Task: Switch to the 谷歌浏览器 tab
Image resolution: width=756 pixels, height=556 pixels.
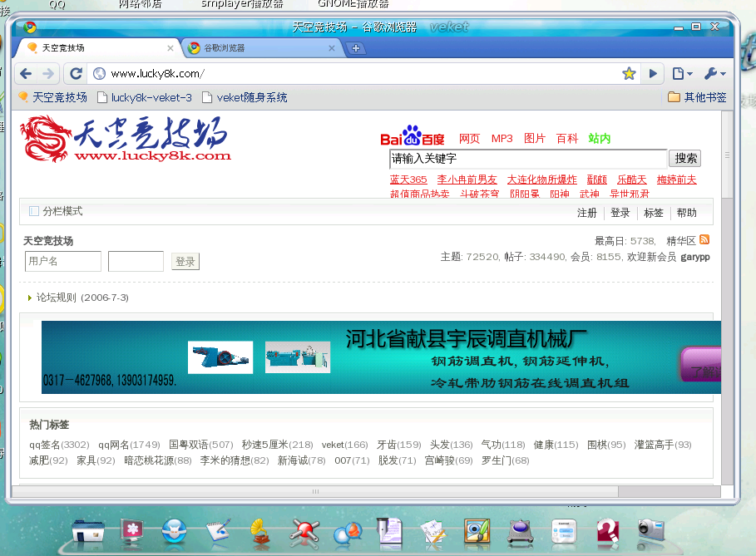Action: [x=262, y=48]
